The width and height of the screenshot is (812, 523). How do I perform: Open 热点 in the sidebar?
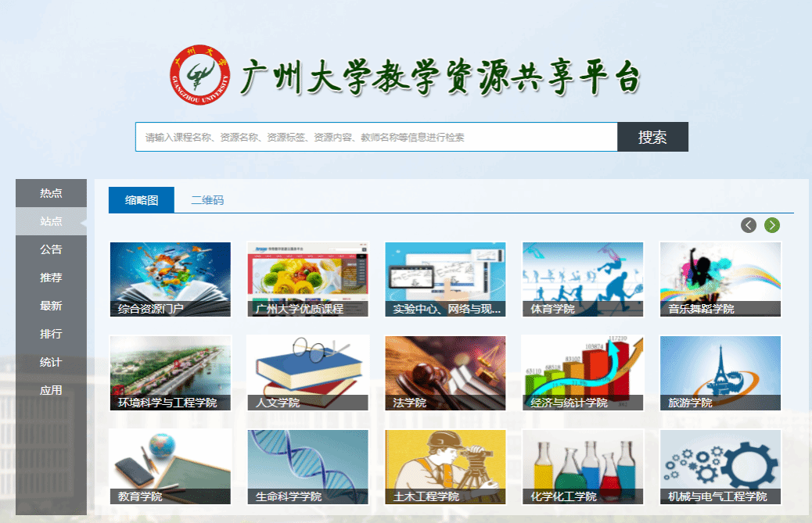point(51,193)
